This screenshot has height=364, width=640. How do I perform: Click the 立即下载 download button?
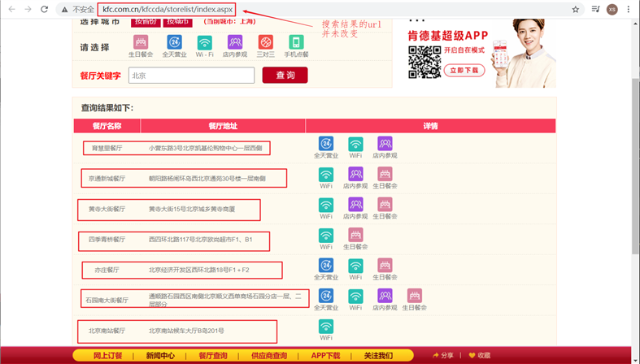464,70
